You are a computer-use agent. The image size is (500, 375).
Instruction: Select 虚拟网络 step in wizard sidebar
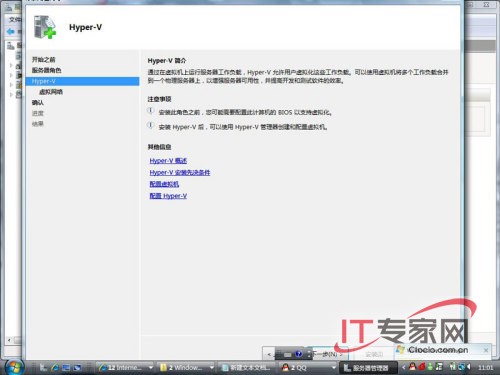[x=51, y=92]
